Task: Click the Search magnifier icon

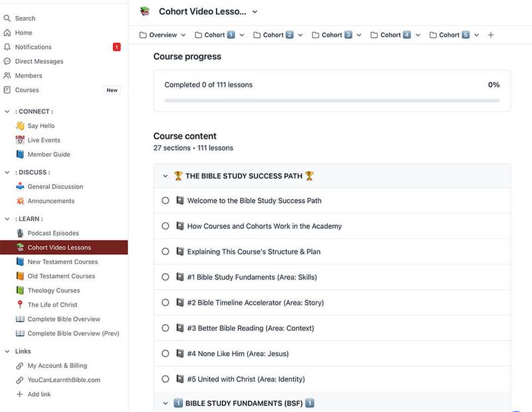Action: (7, 19)
